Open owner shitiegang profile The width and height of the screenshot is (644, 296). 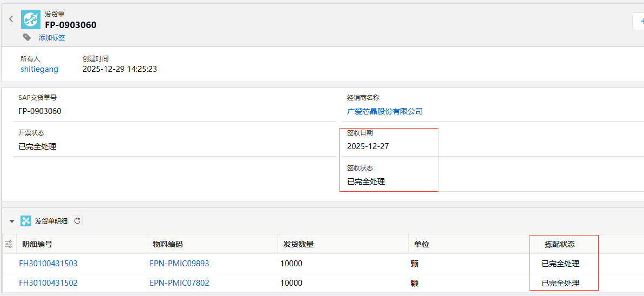[x=39, y=69]
